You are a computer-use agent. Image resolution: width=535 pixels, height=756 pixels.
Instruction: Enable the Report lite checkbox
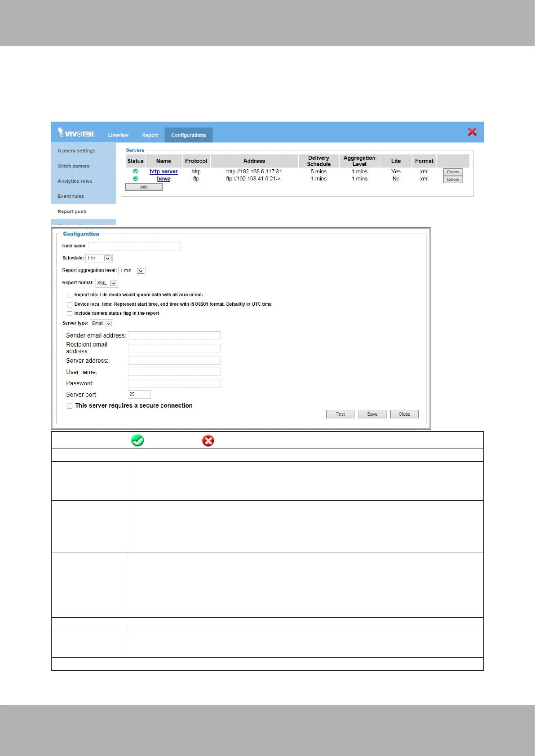pyautogui.click(x=70, y=295)
